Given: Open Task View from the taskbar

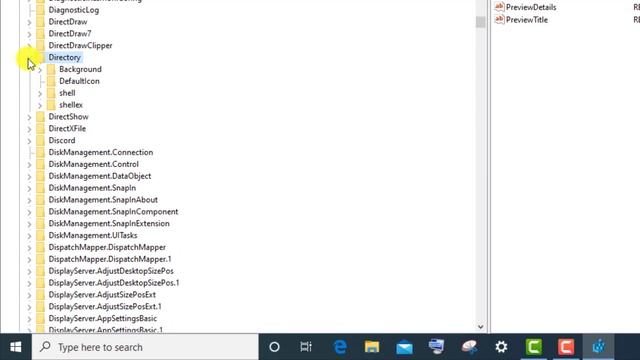Looking at the screenshot, I should pos(306,347).
